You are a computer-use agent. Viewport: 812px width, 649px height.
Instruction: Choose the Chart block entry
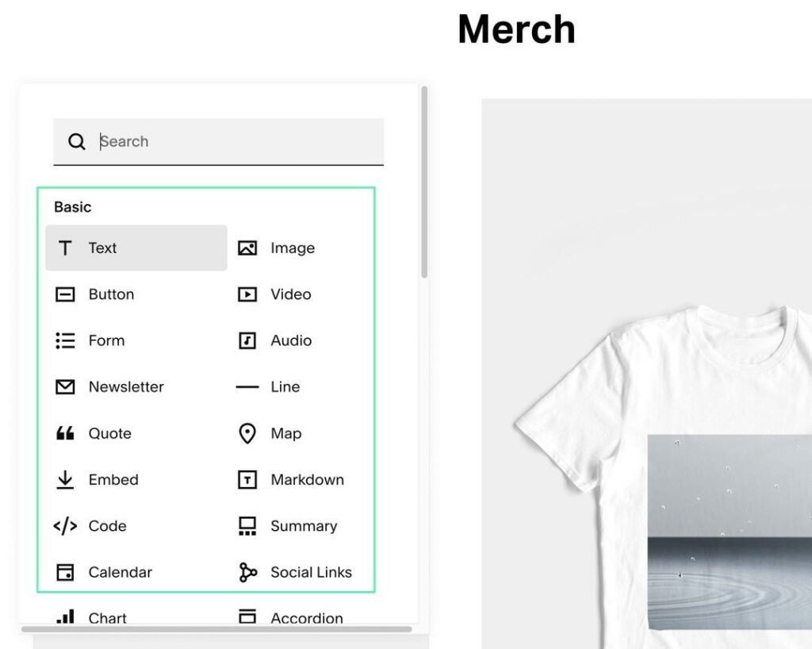pyautogui.click(x=107, y=618)
